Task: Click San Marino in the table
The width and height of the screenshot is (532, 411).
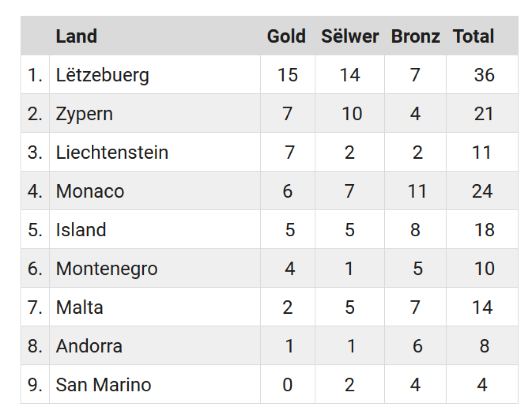Action: click(x=103, y=384)
